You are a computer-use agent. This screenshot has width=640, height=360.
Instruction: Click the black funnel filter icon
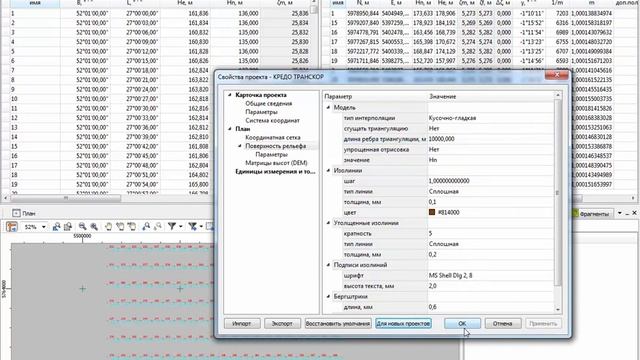point(172,227)
